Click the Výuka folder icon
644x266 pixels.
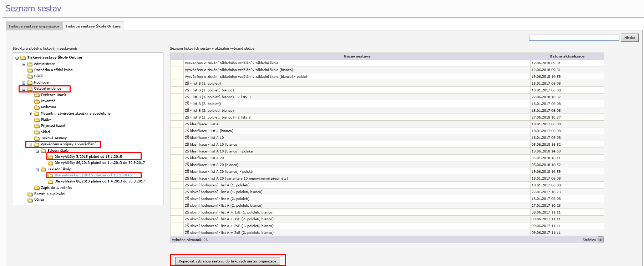[x=30, y=200]
